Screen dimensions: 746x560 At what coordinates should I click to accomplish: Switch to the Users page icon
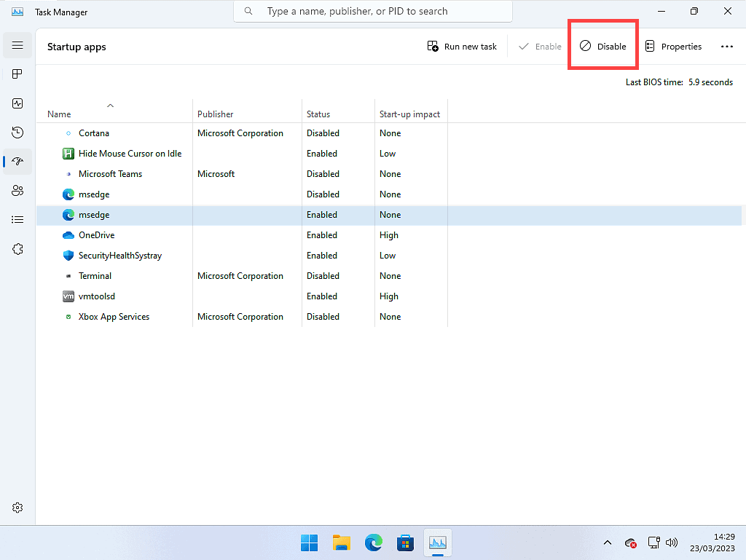click(x=17, y=191)
